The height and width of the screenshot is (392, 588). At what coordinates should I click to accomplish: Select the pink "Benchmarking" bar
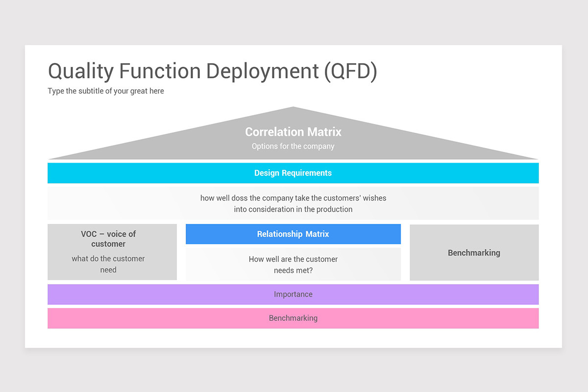pos(293,318)
